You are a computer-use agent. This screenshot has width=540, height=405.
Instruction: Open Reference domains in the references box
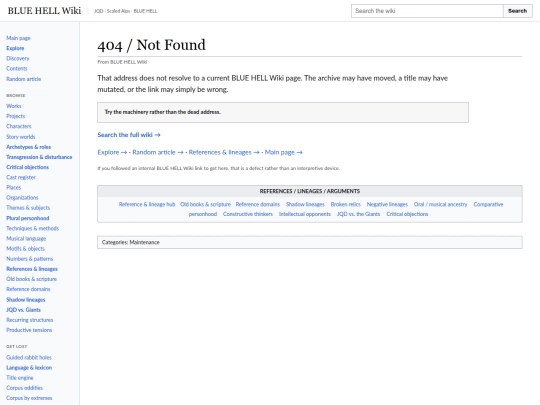coord(258,204)
